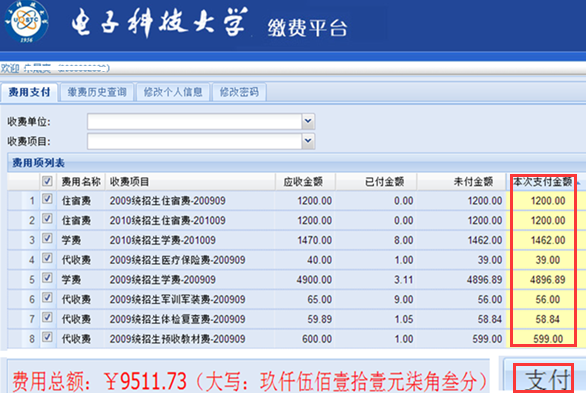Screen dimensions: 586x393
Task: Click the UESTC university logo
Action: [x=26, y=21]
